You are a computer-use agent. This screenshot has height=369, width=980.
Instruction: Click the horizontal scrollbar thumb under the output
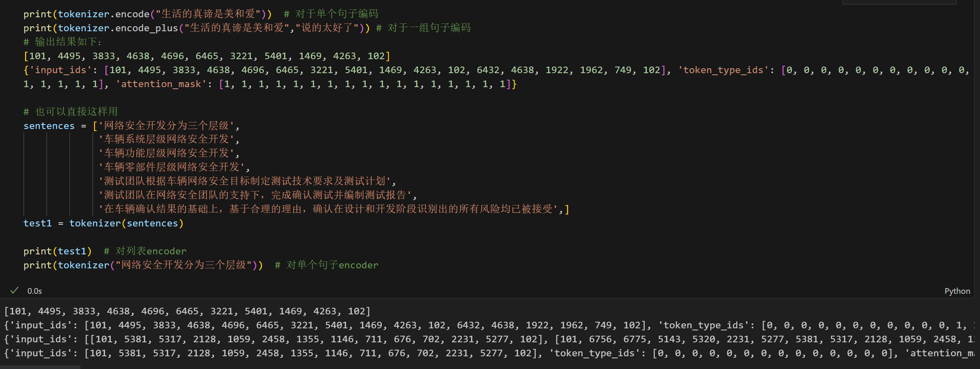(40, 367)
